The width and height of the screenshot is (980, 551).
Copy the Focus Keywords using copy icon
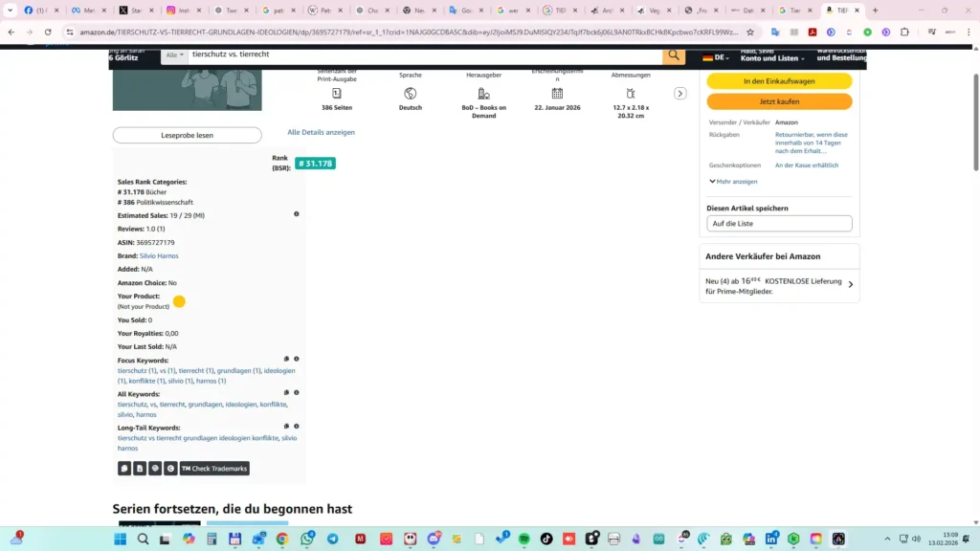286,359
